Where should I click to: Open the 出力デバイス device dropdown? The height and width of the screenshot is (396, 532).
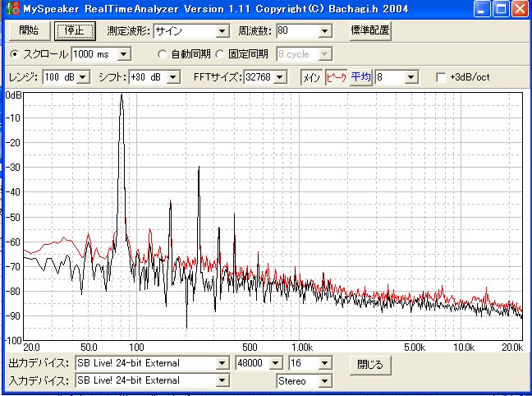221,363
